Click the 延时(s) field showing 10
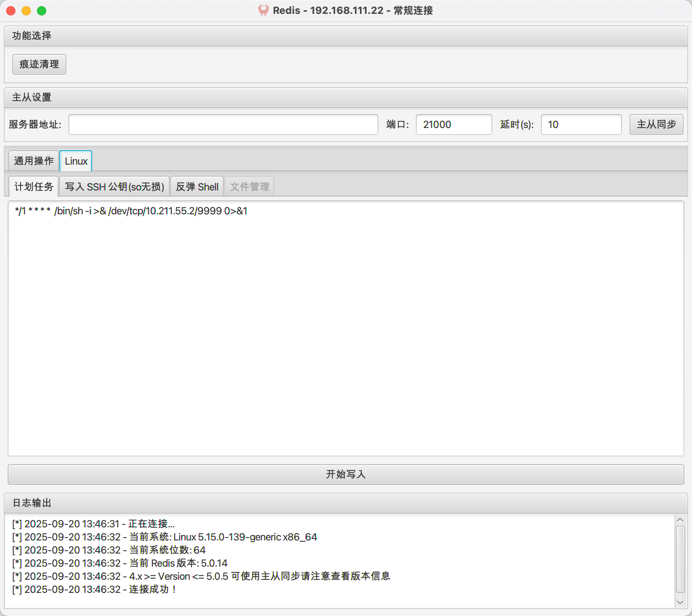 581,125
